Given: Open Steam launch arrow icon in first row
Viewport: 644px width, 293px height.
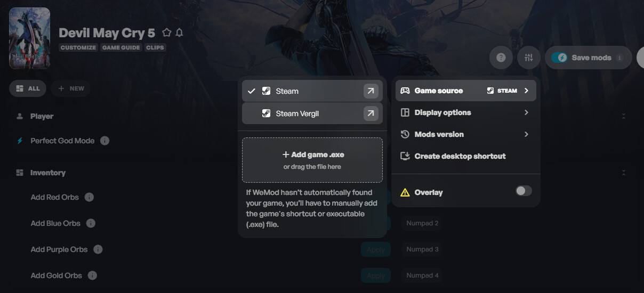Looking at the screenshot, I should click(x=371, y=91).
